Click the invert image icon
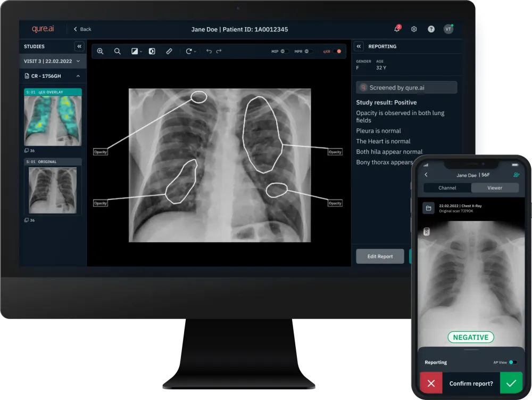This screenshot has height=400, width=532. point(152,52)
